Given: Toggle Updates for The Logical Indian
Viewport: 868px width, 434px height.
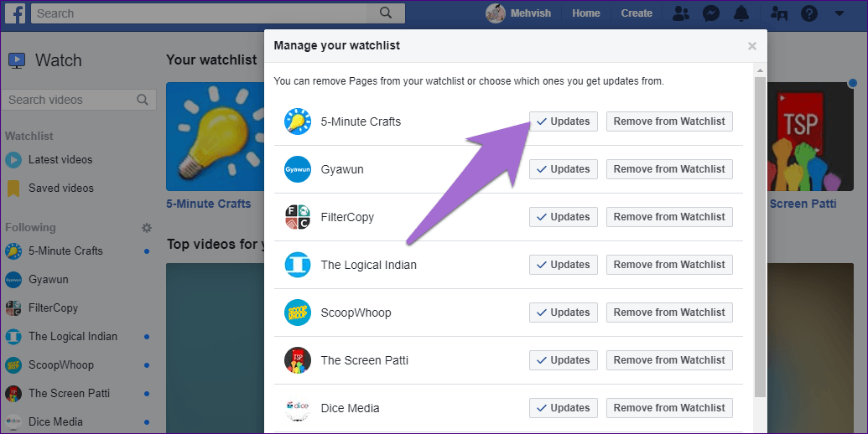Looking at the screenshot, I should click(563, 265).
